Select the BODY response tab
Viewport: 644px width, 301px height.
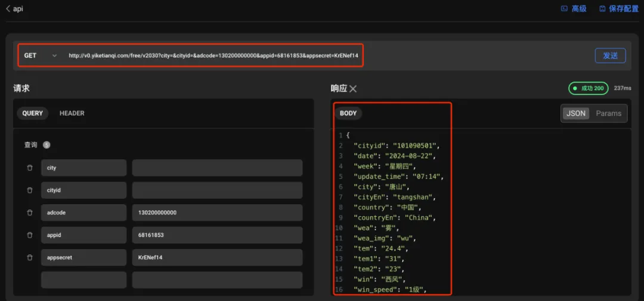[348, 113]
